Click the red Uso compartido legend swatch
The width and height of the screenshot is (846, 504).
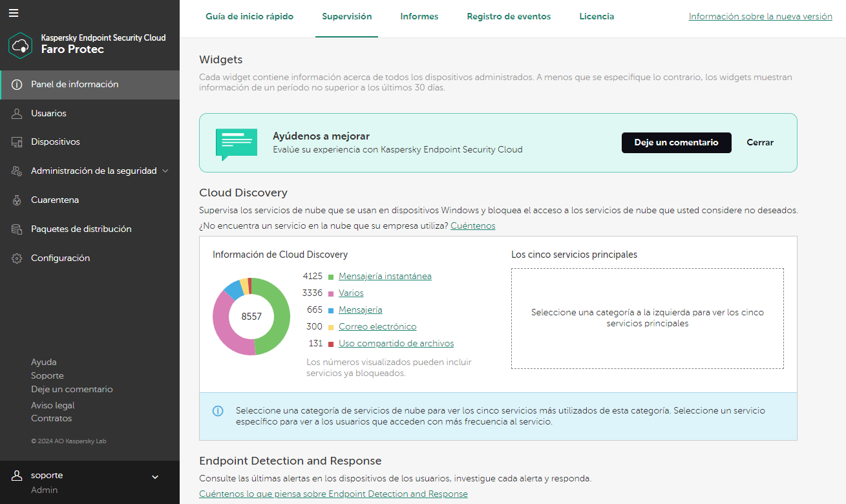click(331, 344)
